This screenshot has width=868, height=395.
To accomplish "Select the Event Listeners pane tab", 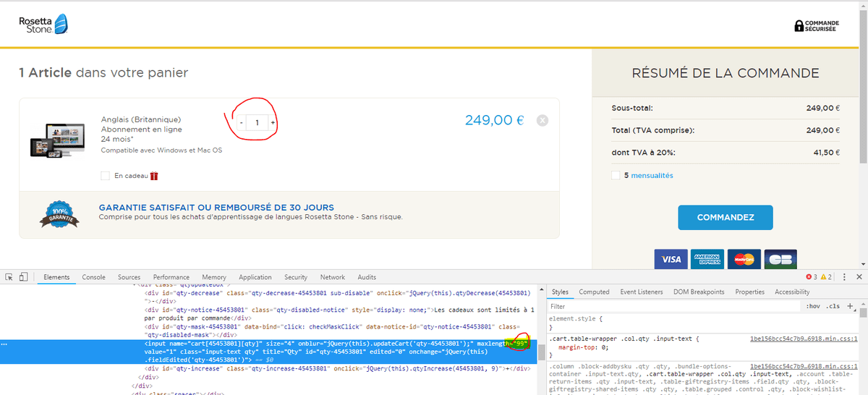I will coord(642,292).
